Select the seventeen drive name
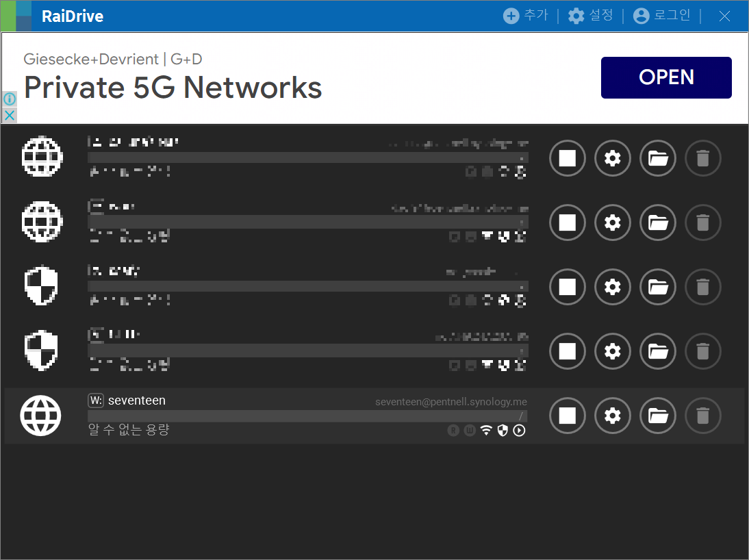 point(137,400)
